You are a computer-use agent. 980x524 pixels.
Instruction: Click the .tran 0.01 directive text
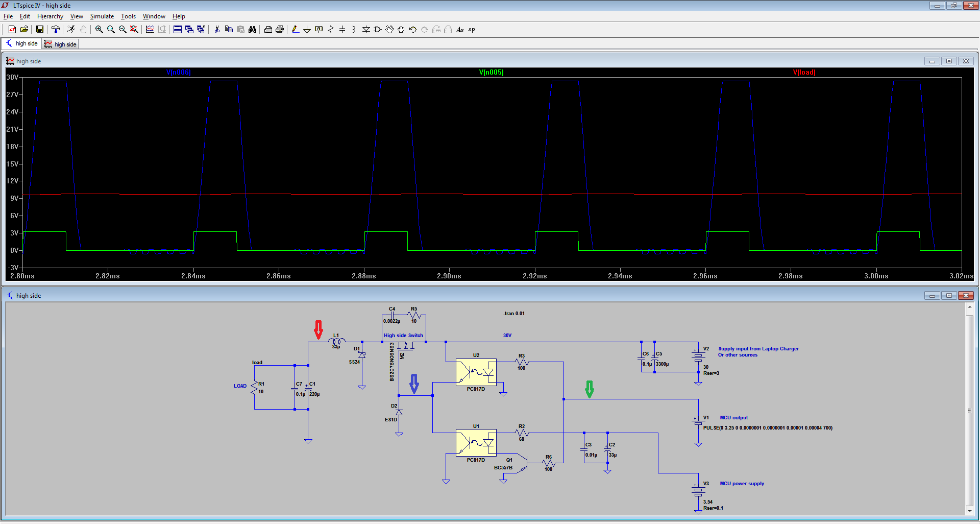[x=514, y=314]
